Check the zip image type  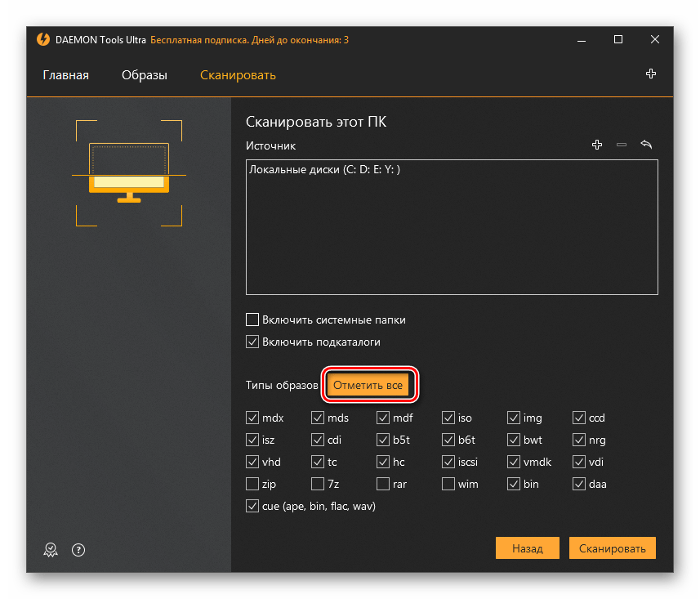coord(252,484)
